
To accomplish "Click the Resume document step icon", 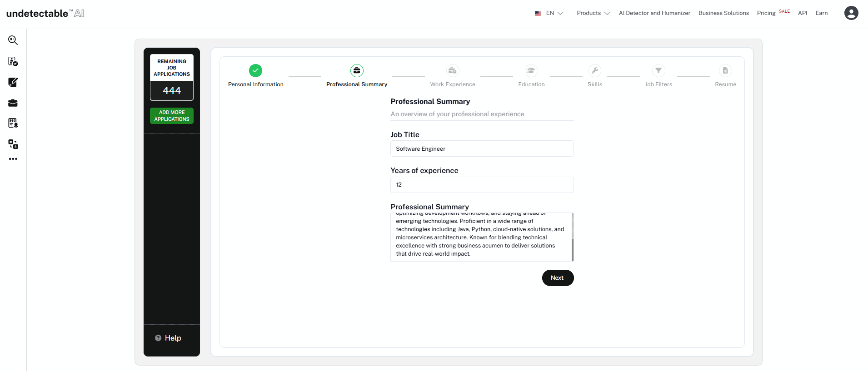I will click(725, 70).
